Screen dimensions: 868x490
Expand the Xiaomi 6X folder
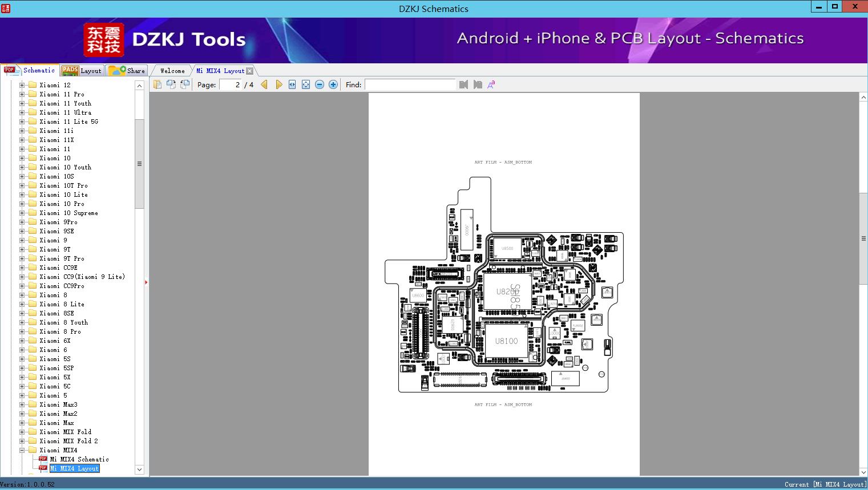tap(22, 341)
